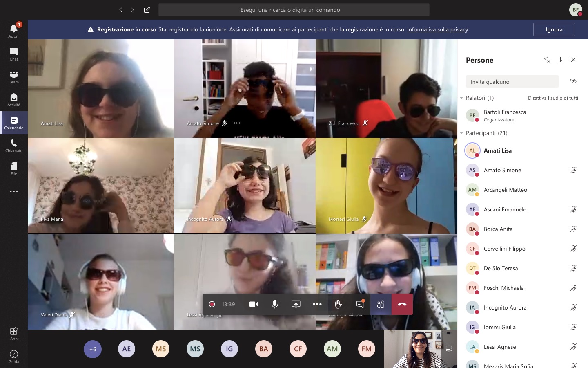
Task: Raise your hand in the meeting
Action: (338, 304)
